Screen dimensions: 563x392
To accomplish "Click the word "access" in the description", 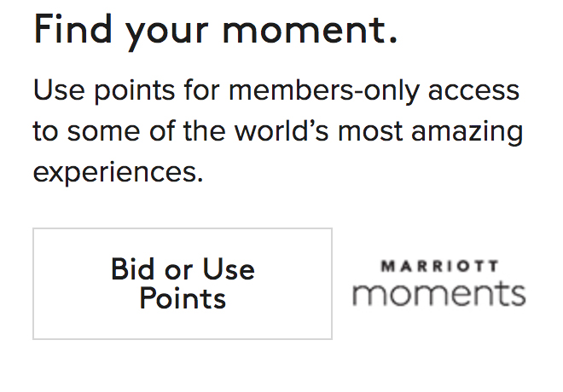I will pyautogui.click(x=477, y=89).
